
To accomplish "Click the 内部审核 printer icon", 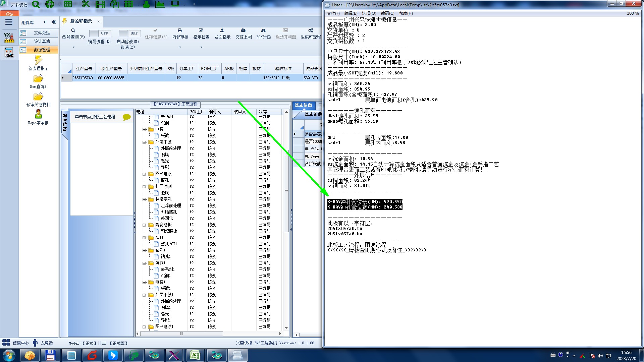I will tap(180, 31).
